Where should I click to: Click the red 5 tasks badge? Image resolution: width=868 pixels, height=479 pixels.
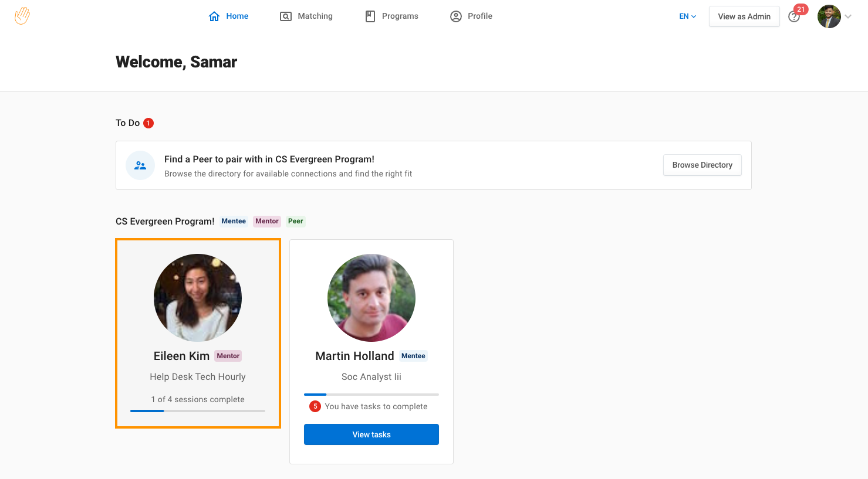pyautogui.click(x=315, y=406)
